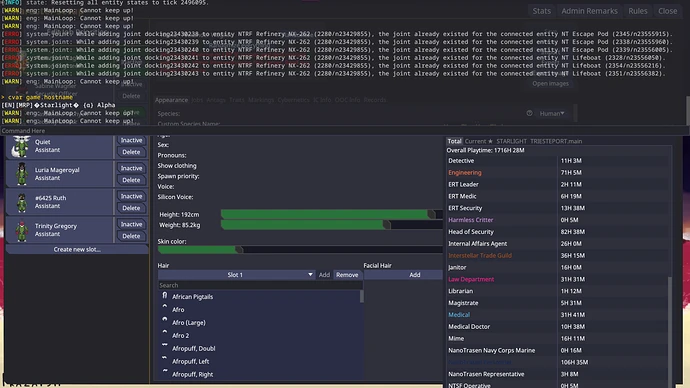Screen dimensions: 690x388
Task: Click the Harmless Critter row
Action: [x=557, y=220]
